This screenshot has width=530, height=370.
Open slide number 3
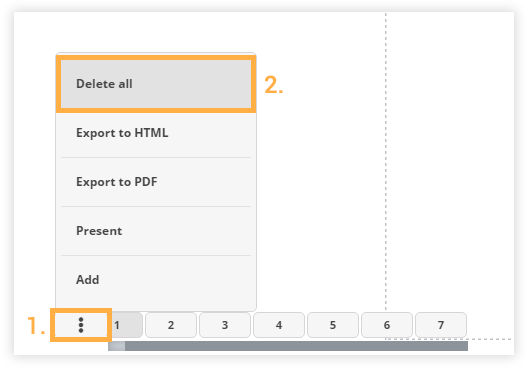coord(225,325)
